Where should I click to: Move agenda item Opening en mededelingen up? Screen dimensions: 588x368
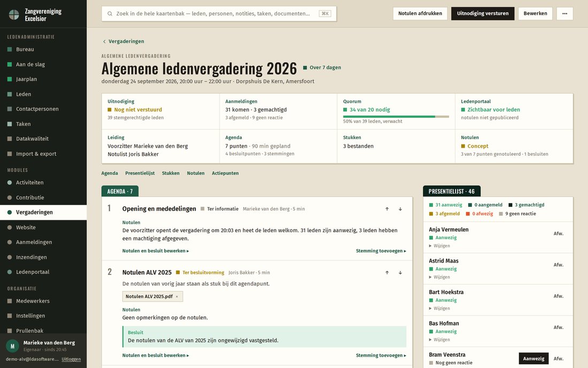tap(387, 209)
